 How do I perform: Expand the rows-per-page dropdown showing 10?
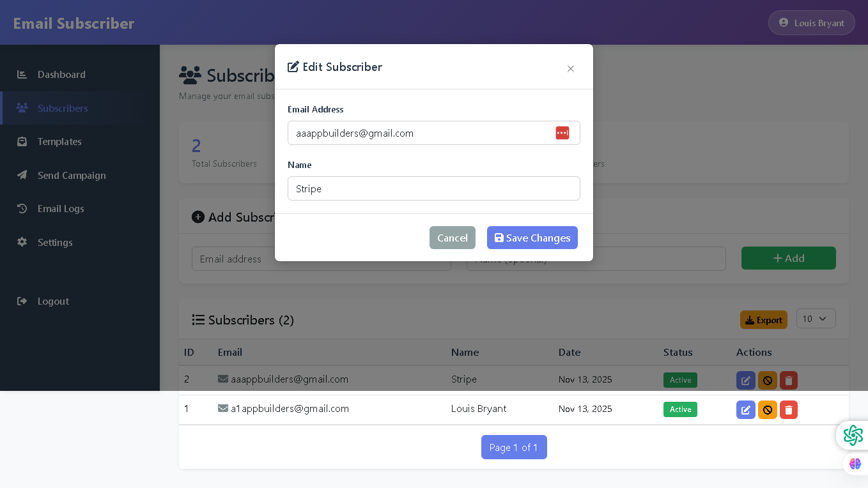point(816,319)
